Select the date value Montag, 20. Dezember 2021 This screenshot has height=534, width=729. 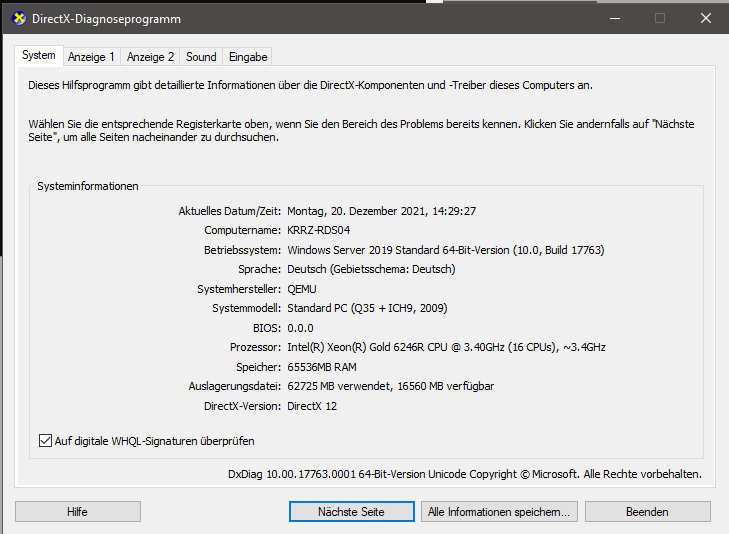(381, 211)
